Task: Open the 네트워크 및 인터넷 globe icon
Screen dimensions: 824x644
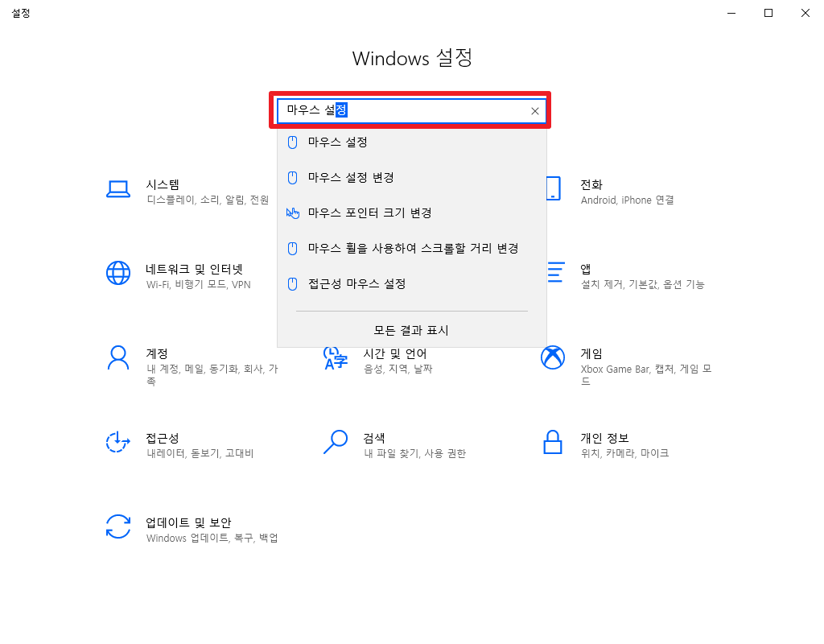Action: [x=118, y=274]
